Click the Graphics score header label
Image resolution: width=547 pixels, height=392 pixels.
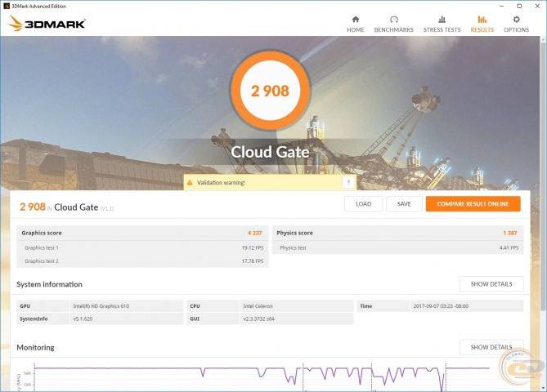[x=42, y=233]
